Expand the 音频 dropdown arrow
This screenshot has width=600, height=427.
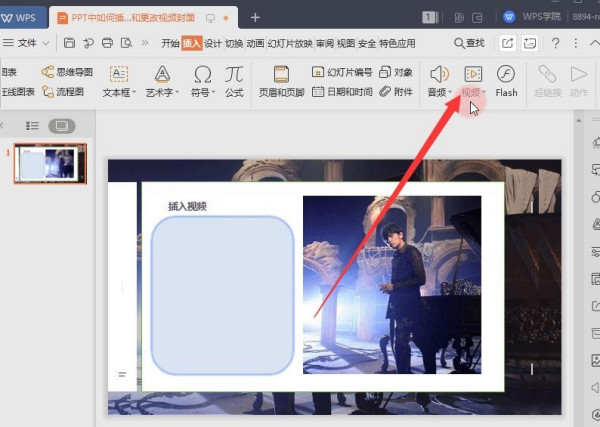point(450,92)
